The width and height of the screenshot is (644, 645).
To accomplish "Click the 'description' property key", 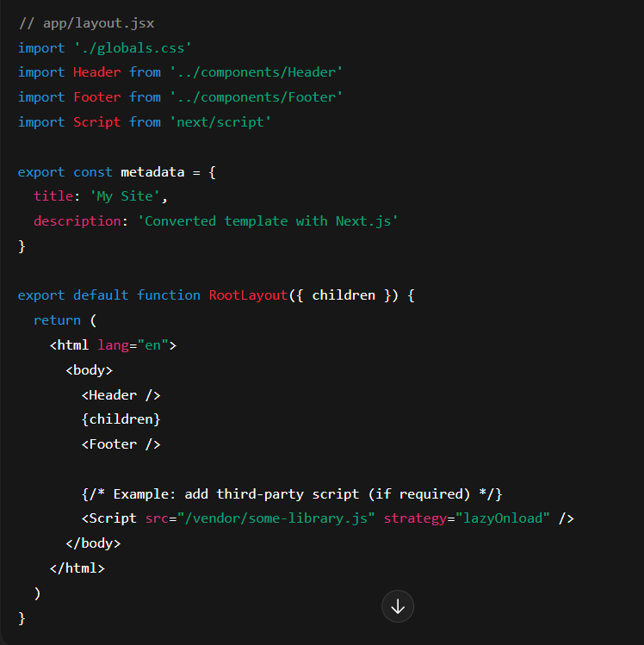I will coord(77,221).
